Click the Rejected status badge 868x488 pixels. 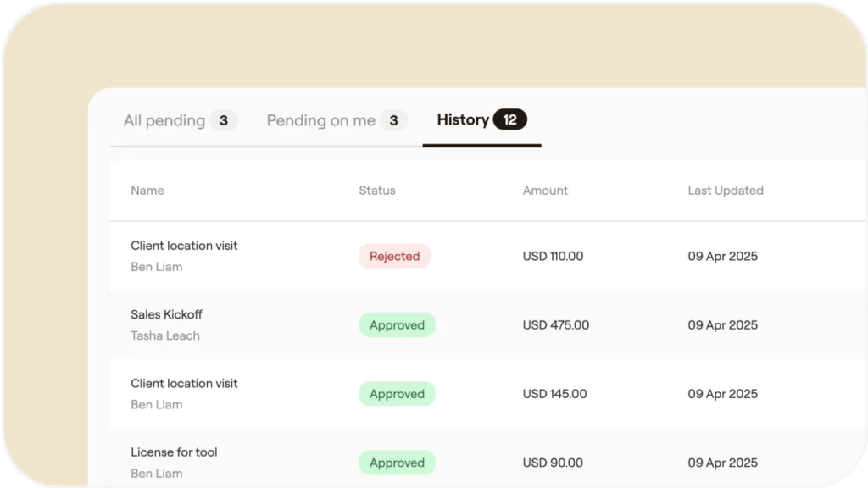click(395, 256)
